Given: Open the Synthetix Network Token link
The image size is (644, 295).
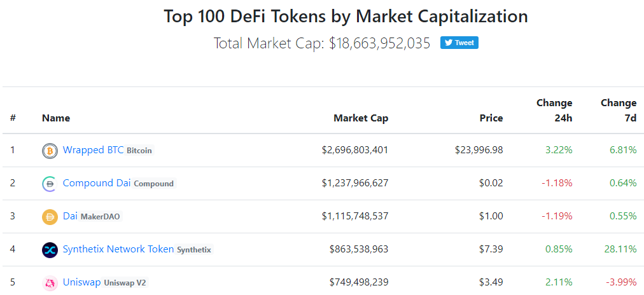Looking at the screenshot, I should point(118,249).
